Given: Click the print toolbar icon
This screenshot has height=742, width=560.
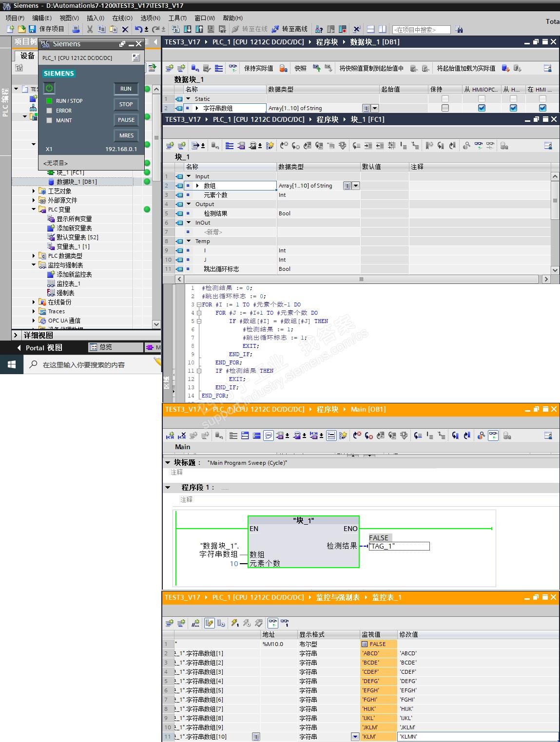Looking at the screenshot, I should tap(76, 29).
